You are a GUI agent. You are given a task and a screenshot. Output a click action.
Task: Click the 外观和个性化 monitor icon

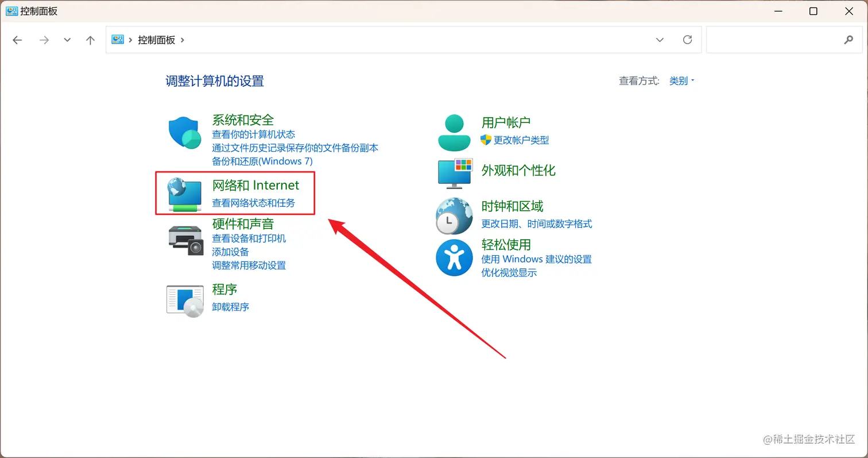(x=454, y=174)
